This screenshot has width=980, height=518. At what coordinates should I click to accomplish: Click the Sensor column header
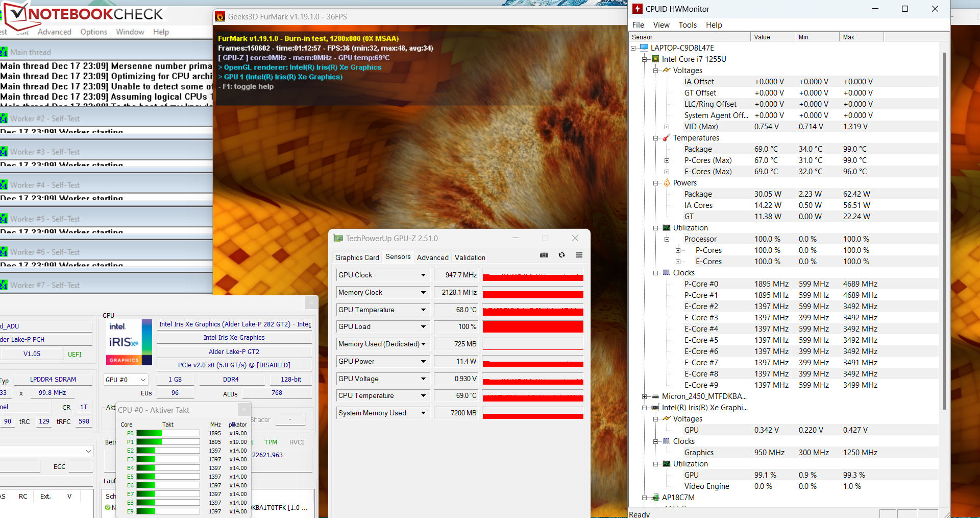coord(689,37)
